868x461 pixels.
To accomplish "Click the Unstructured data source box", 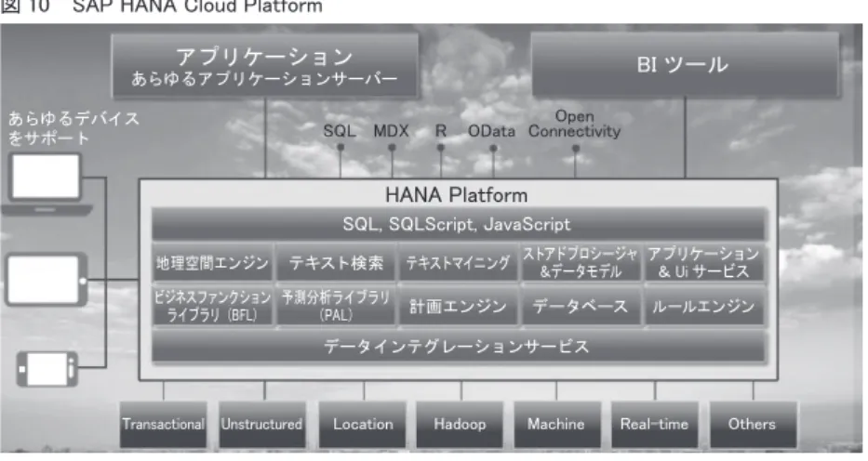I will [261, 424].
